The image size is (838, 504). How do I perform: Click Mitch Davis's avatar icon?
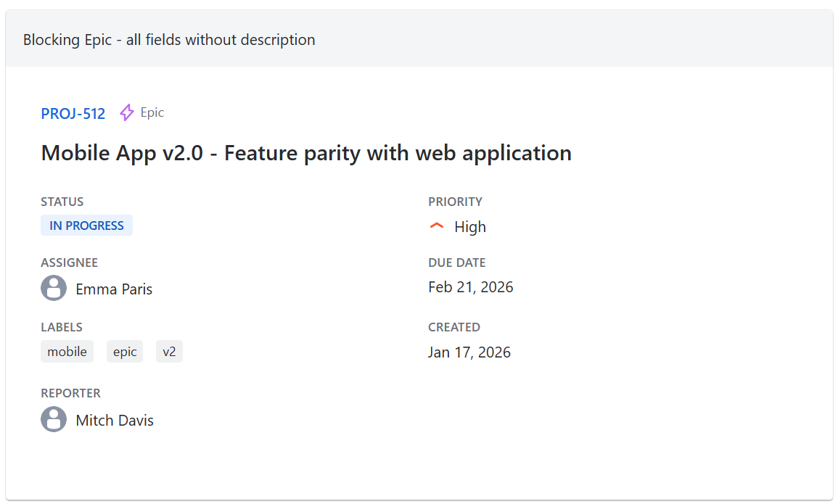pos(54,419)
